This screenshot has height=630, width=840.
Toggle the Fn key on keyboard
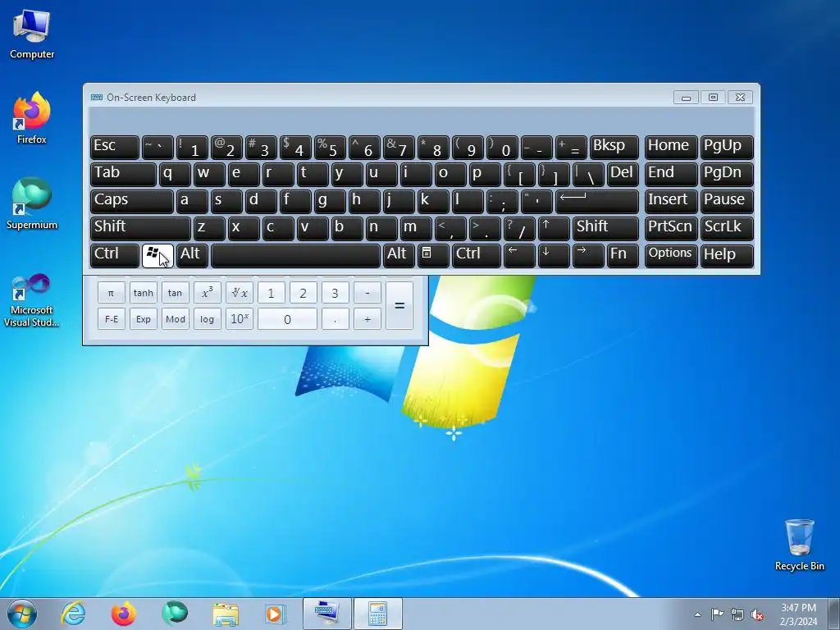(x=623, y=256)
